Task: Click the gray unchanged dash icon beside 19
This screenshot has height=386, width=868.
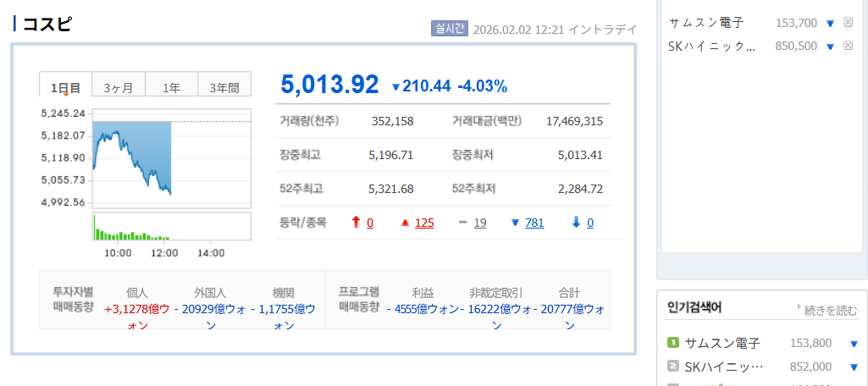Action: [462, 223]
